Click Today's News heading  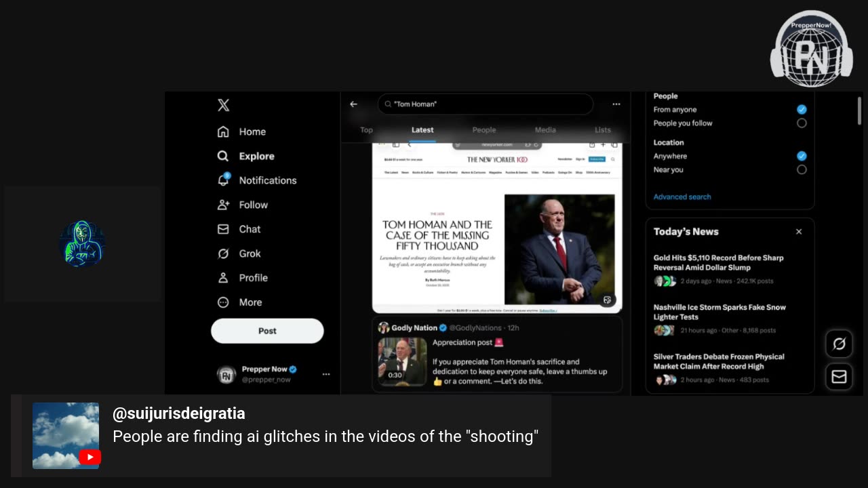686,232
